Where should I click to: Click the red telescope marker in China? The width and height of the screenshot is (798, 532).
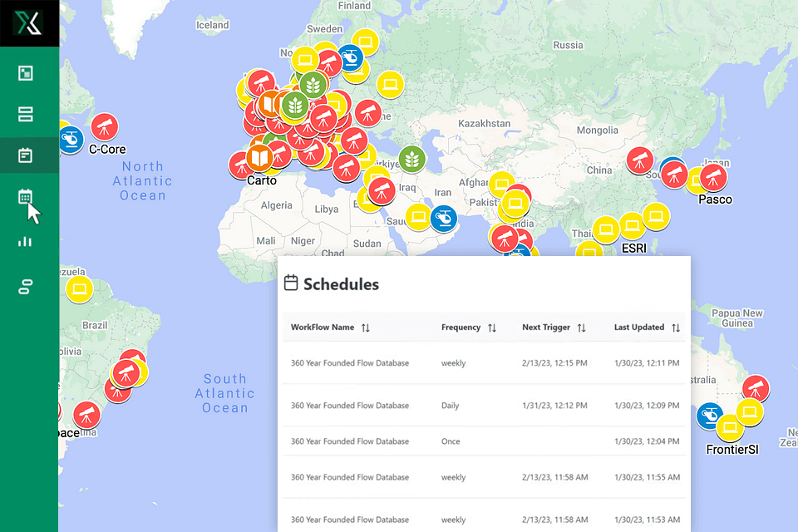640,160
